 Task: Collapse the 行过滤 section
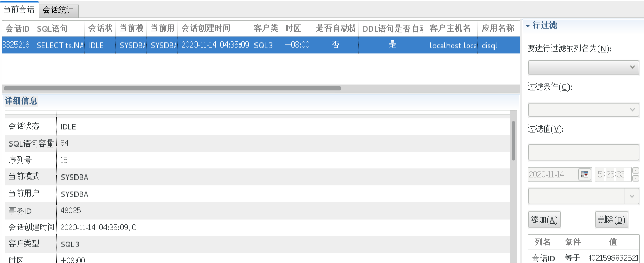(528, 25)
